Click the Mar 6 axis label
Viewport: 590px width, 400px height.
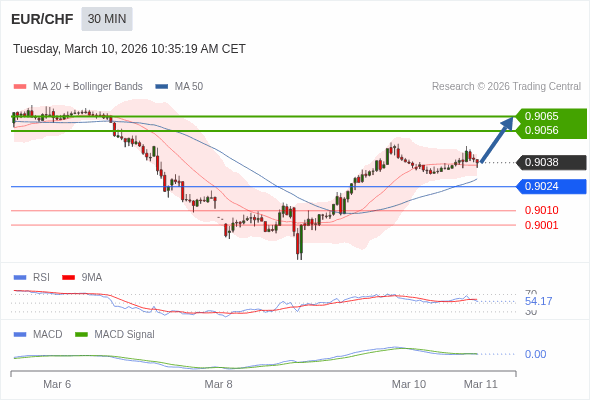[x=57, y=384]
